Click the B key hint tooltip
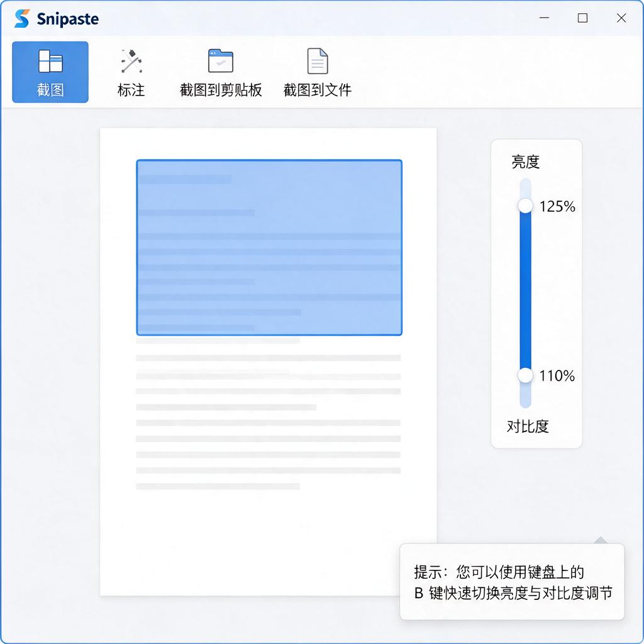 512,582
